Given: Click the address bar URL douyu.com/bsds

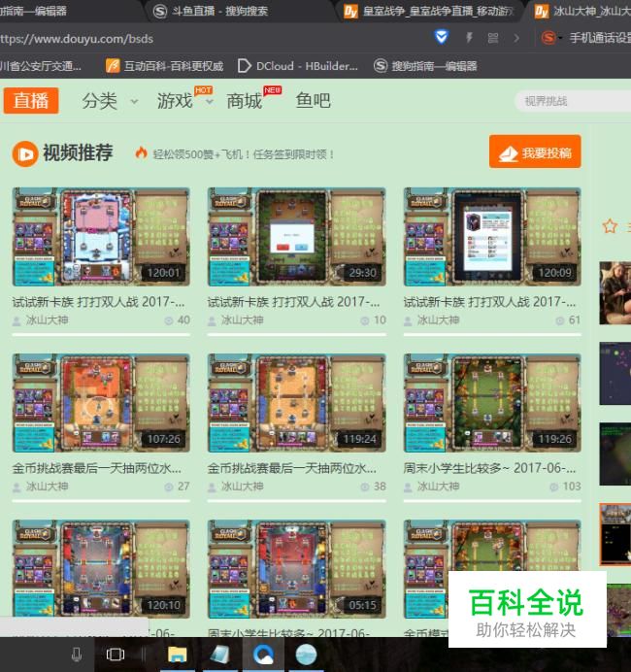Looking at the screenshot, I should click(x=77, y=39).
